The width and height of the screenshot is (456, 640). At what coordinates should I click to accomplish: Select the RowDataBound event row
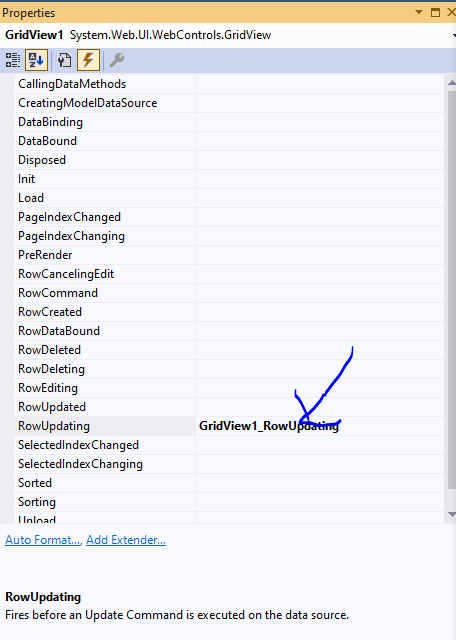229,331
